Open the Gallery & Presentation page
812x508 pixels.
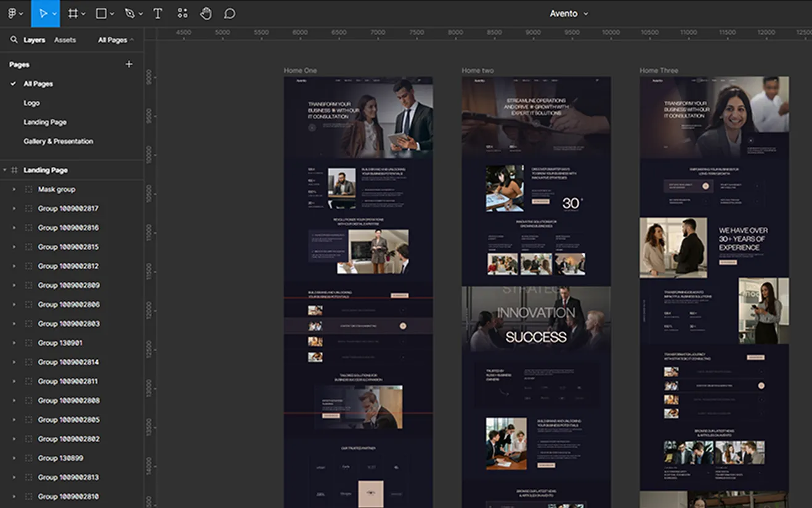click(x=59, y=141)
